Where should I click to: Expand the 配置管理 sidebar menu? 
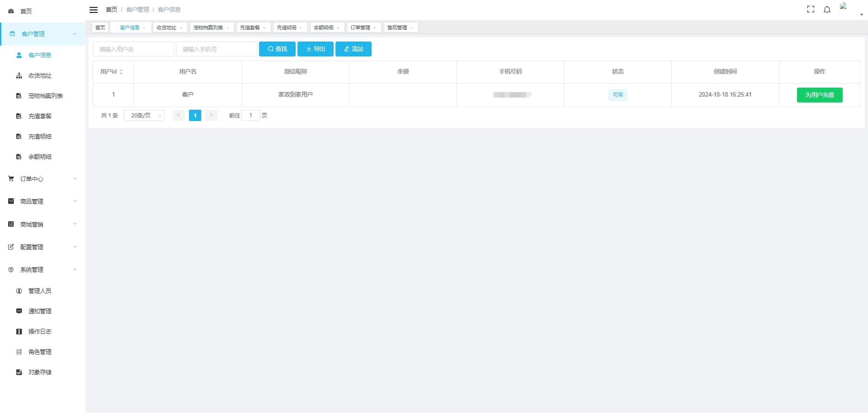(x=43, y=247)
